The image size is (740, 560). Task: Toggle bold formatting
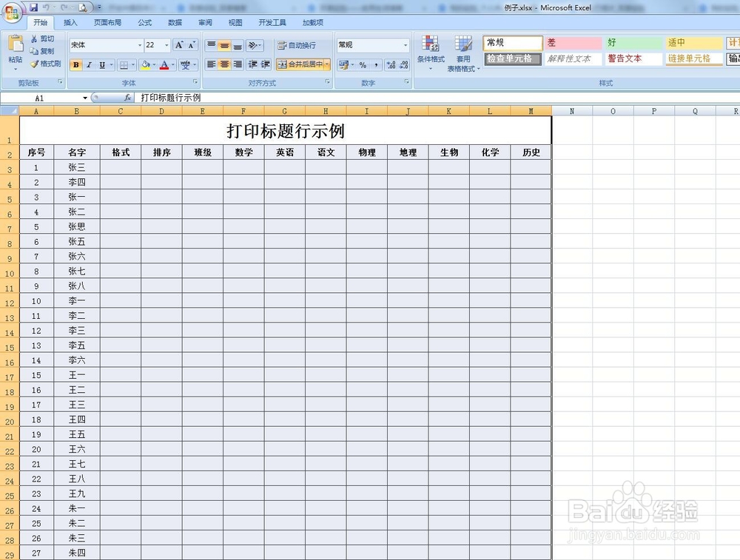pos(75,64)
